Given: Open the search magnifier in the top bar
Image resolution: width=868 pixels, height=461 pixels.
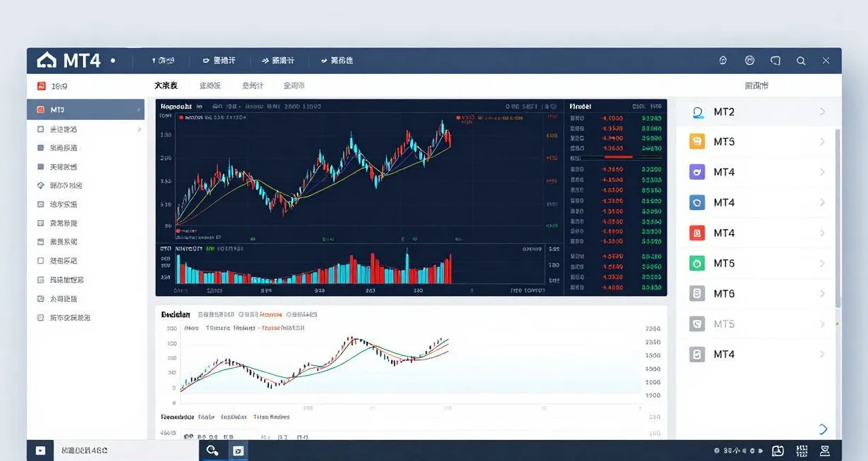Looking at the screenshot, I should click(x=801, y=61).
